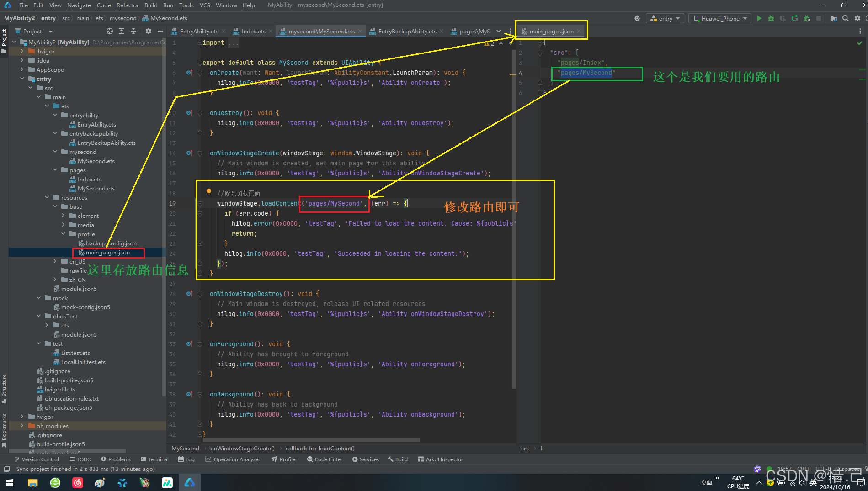Toggle the fold marker on the onWindowStageDestroy line

[200, 294]
